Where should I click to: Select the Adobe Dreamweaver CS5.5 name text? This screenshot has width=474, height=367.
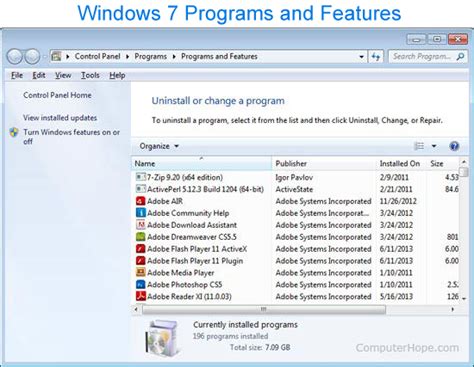[x=192, y=237]
